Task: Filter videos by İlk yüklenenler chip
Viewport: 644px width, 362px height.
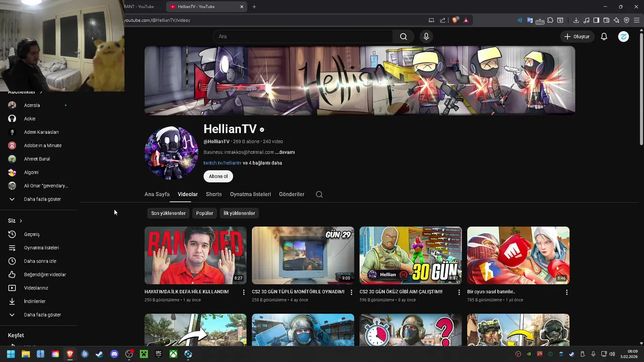Action: 239,213
